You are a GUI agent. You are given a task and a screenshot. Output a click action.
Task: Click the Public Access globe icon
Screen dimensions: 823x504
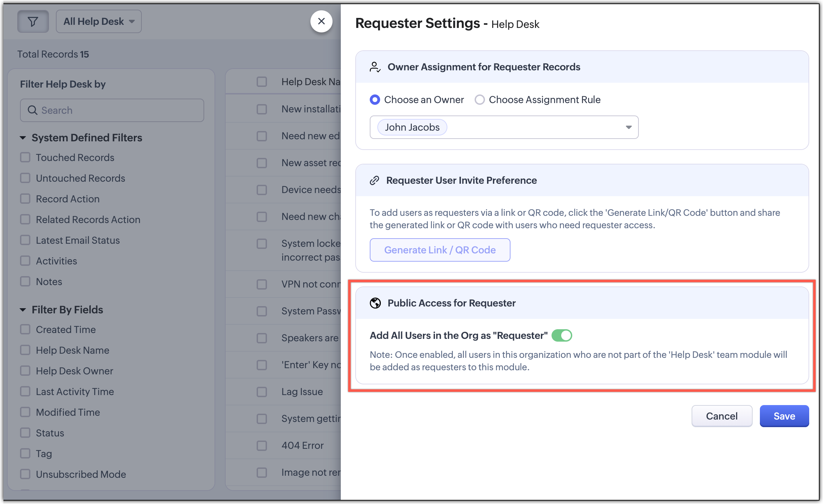[375, 303]
